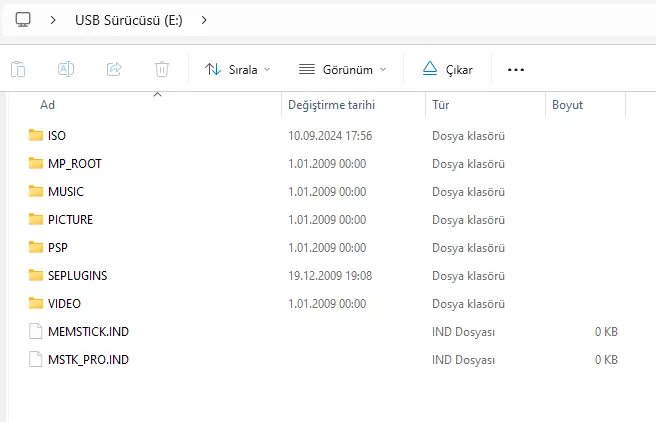
Task: Select the MSTK_PRO.IND file
Action: click(88, 359)
